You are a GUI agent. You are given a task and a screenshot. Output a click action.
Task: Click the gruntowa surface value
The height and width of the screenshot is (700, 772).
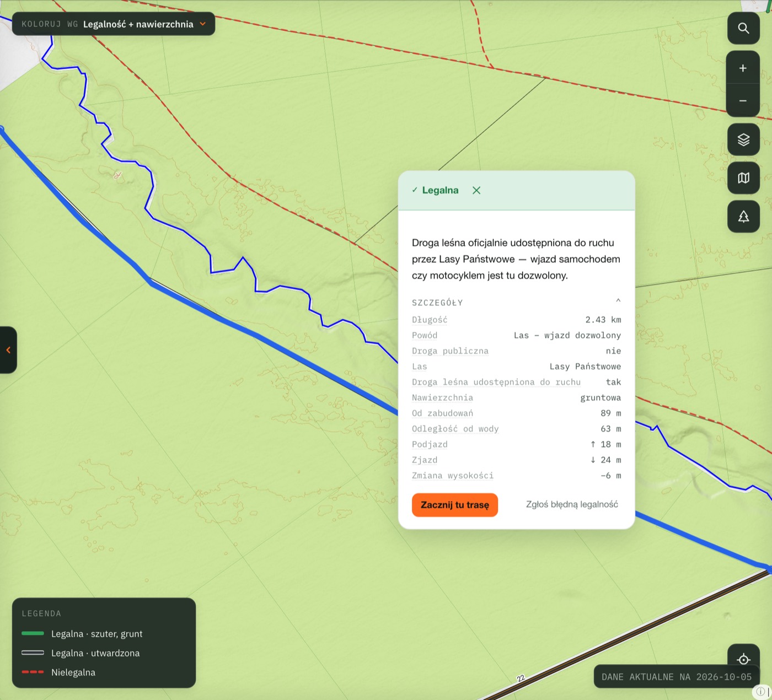601,397
